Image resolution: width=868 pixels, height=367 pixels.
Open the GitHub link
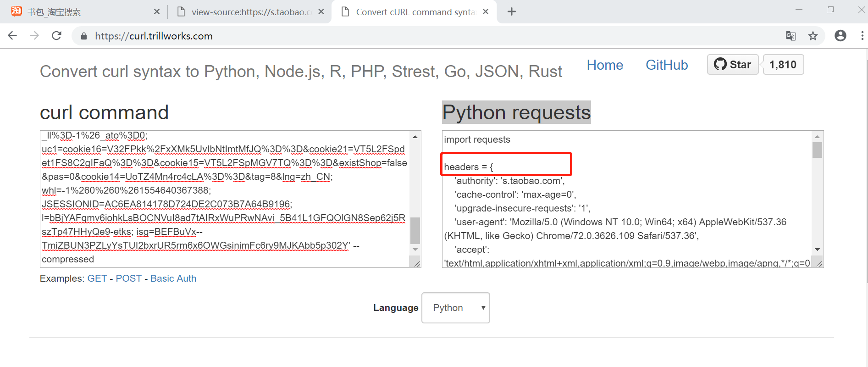[667, 65]
